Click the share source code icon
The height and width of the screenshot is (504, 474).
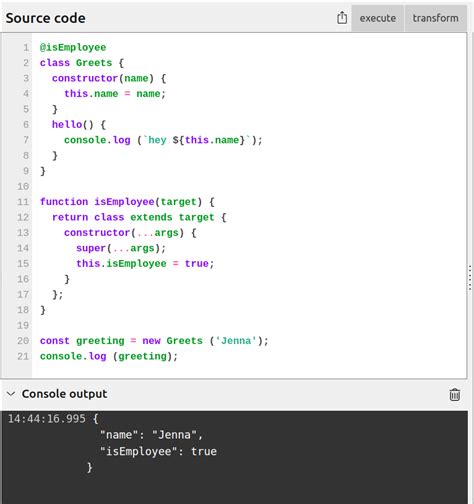tap(342, 18)
